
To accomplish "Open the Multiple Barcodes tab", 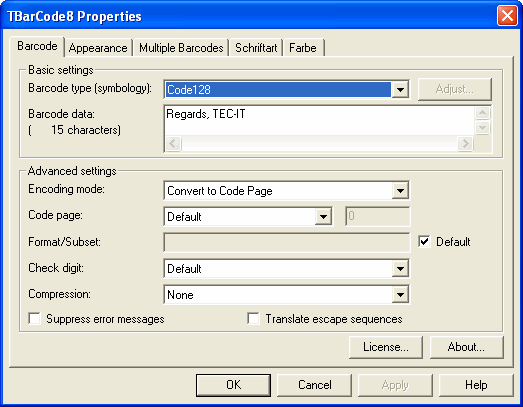I will [181, 48].
